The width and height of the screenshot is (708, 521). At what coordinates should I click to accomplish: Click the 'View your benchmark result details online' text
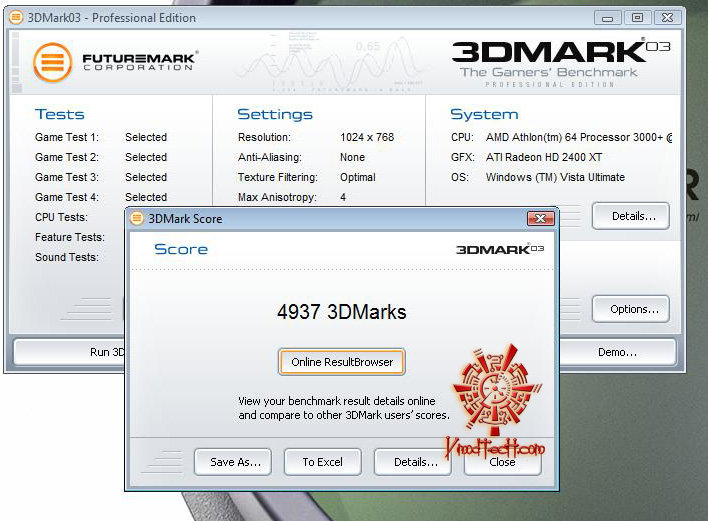(x=337, y=401)
